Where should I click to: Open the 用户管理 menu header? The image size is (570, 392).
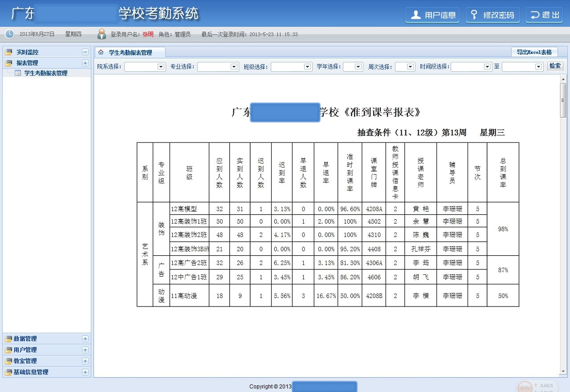tap(47, 350)
